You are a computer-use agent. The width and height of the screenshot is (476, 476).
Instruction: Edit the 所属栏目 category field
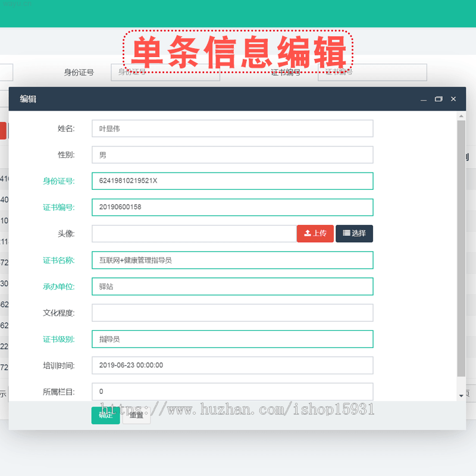point(233,392)
